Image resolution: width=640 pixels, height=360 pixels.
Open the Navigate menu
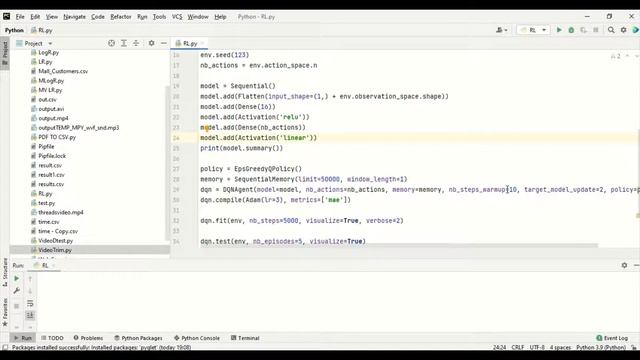(x=74, y=17)
